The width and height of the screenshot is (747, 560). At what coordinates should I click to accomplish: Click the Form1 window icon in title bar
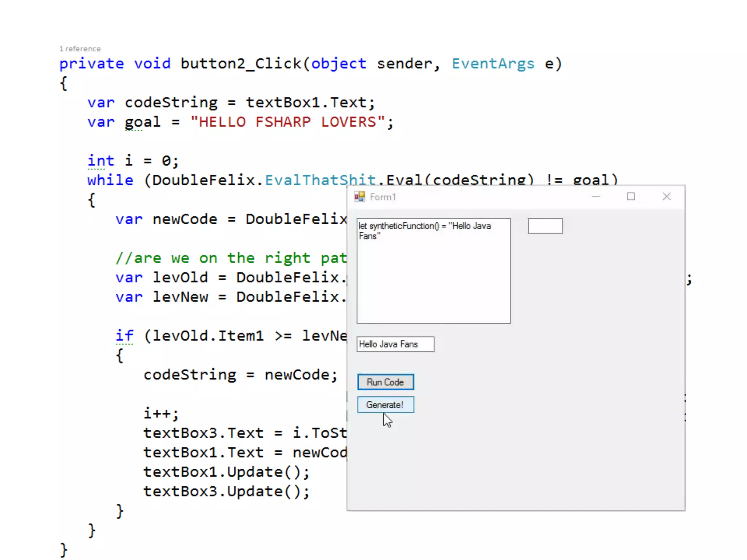(360, 197)
